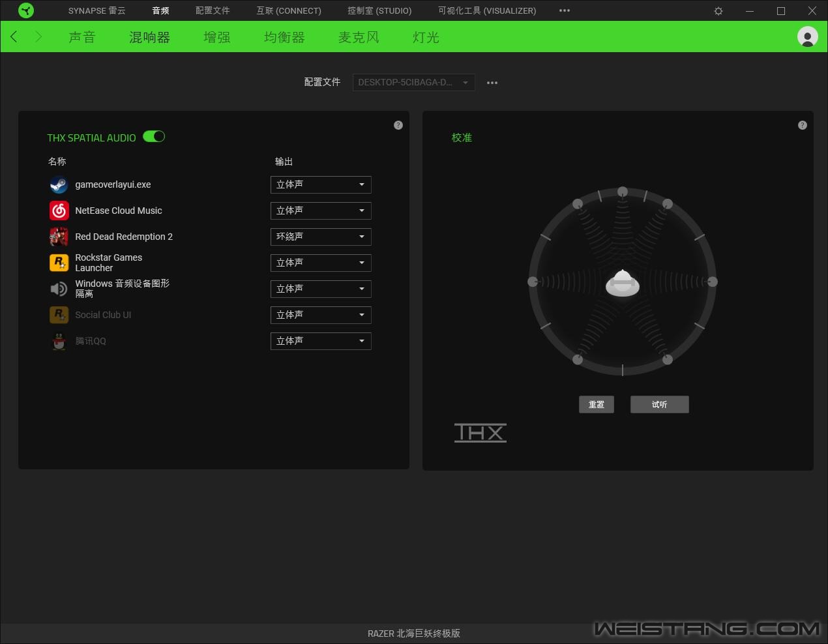
Task: Toggle THX Spatial Audio switch
Action: pos(154,136)
